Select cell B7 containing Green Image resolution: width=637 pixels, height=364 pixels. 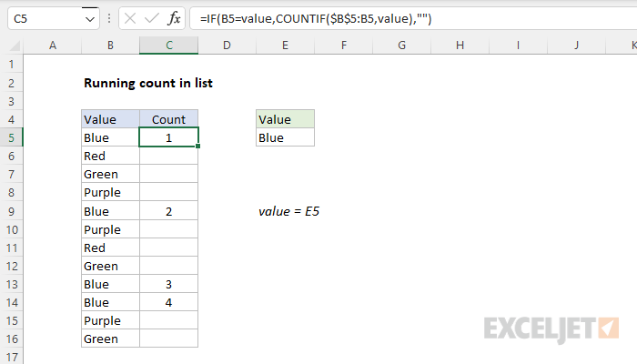[x=110, y=175]
